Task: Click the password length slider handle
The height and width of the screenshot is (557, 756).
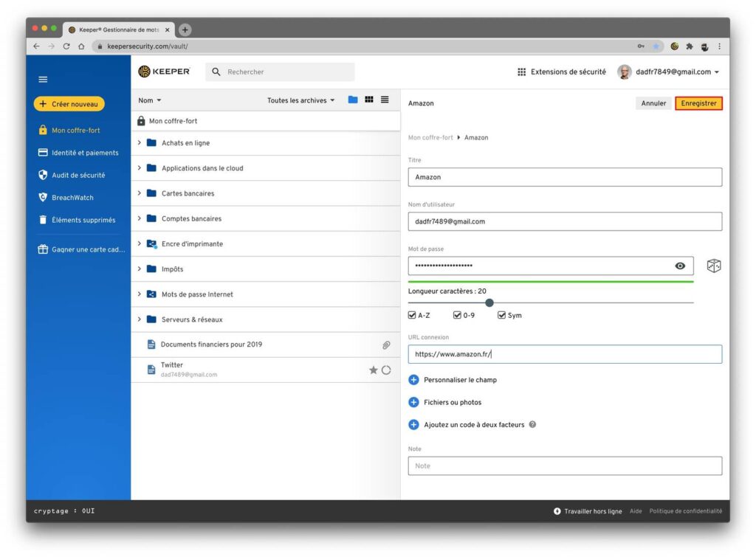Action: click(x=489, y=302)
